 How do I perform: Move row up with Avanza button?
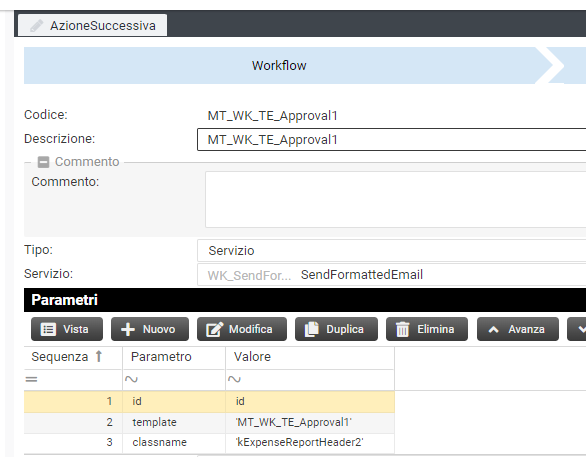(x=518, y=329)
